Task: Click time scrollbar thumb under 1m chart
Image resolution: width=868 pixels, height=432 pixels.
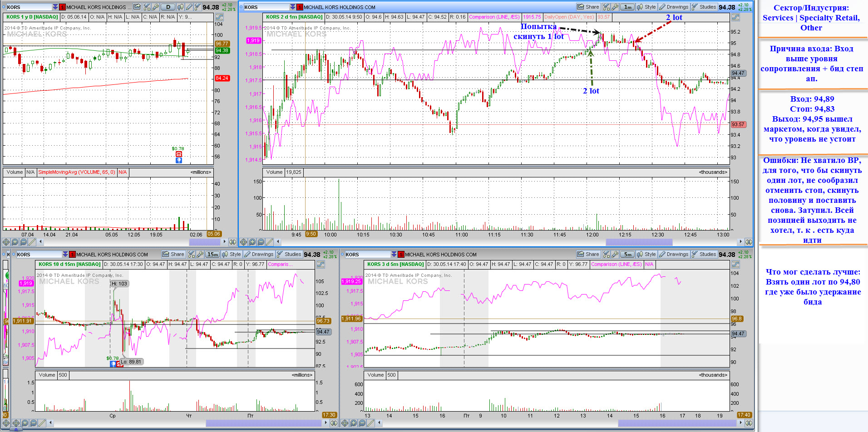Action: pos(639,242)
